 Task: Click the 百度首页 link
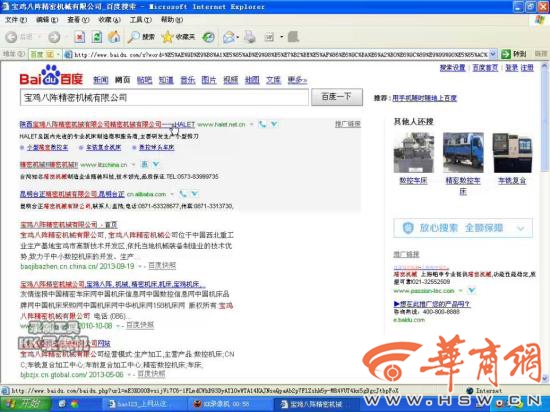(x=485, y=68)
